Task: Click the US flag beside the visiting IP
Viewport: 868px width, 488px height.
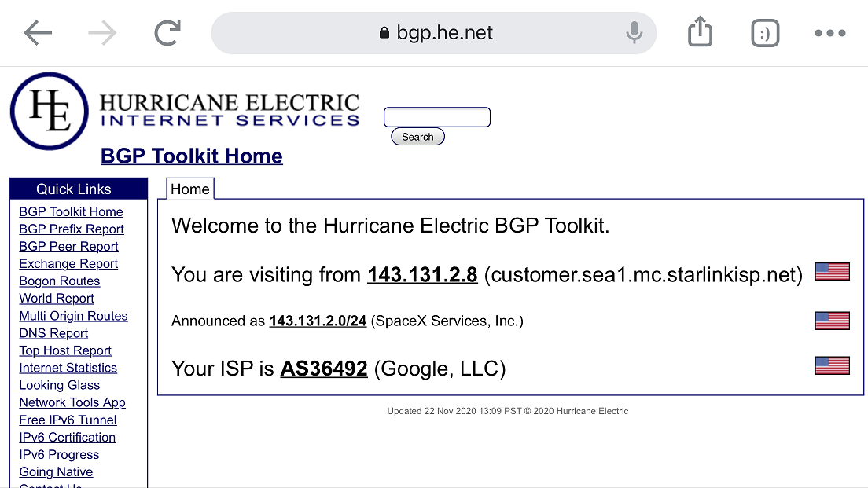Action: 832,272
